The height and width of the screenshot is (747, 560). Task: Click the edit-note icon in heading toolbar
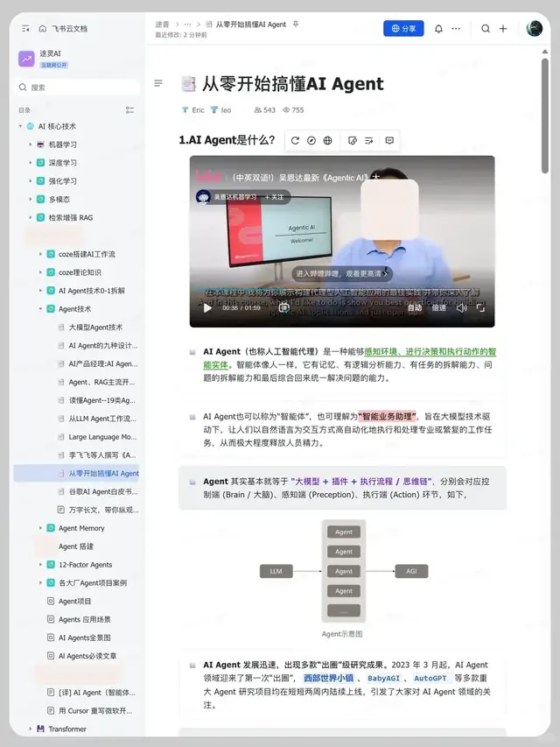click(353, 140)
